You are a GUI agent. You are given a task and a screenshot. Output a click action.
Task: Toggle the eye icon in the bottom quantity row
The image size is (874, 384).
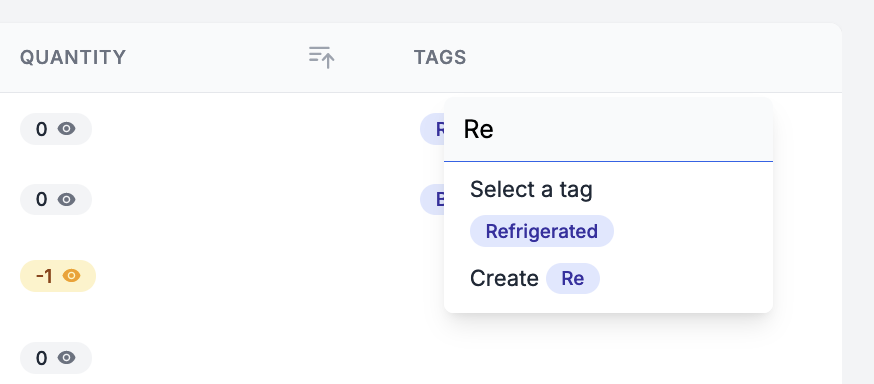(66, 357)
